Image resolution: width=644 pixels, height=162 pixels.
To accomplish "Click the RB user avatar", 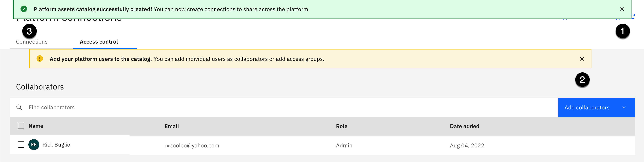I will click(34, 145).
